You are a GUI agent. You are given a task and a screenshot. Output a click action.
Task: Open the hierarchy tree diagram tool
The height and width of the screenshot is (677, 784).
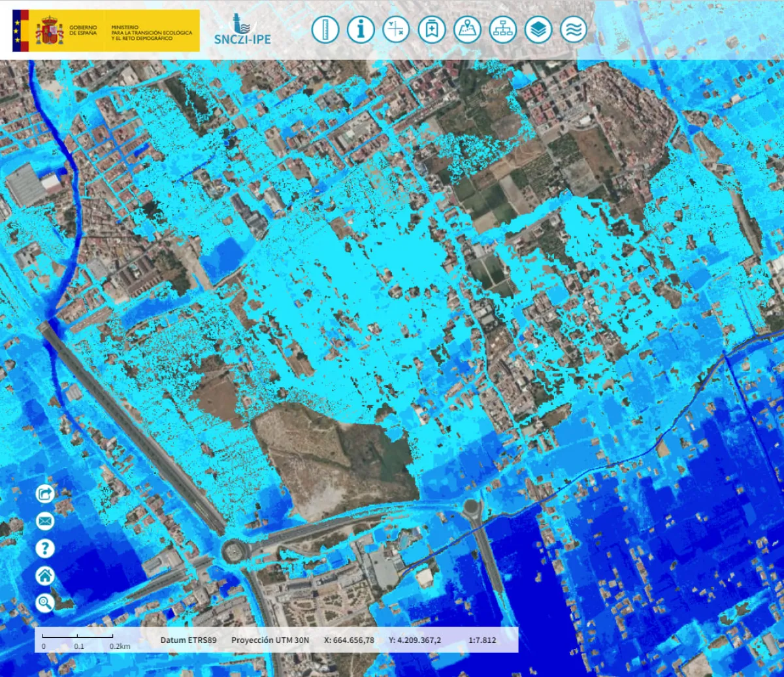pyautogui.click(x=502, y=30)
